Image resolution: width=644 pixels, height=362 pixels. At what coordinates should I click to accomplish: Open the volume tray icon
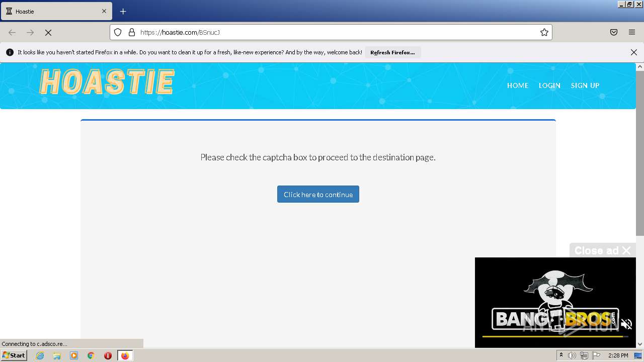(572, 355)
